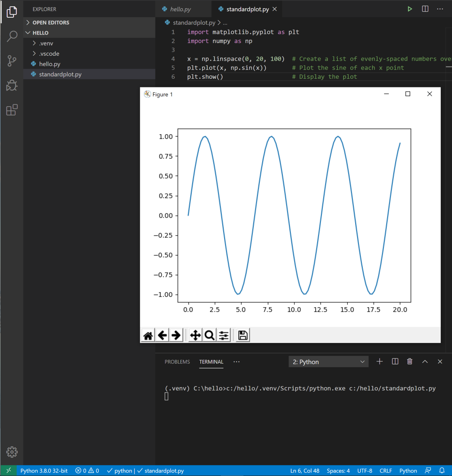Save the figure using the save icon

pyautogui.click(x=242, y=335)
